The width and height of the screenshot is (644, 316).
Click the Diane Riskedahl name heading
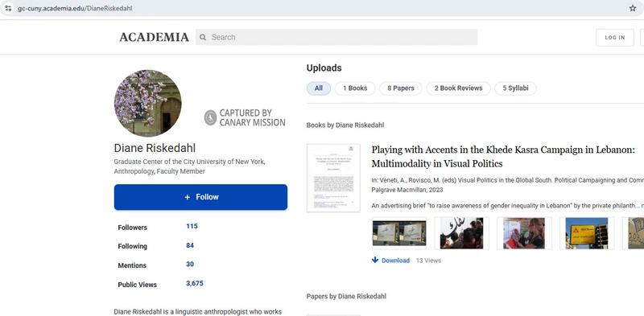(155, 148)
